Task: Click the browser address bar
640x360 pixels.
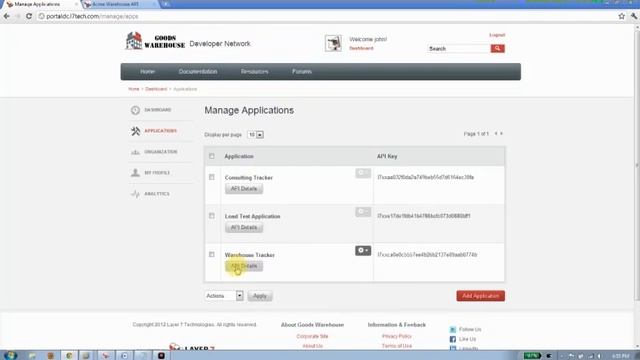Action: coord(327,16)
